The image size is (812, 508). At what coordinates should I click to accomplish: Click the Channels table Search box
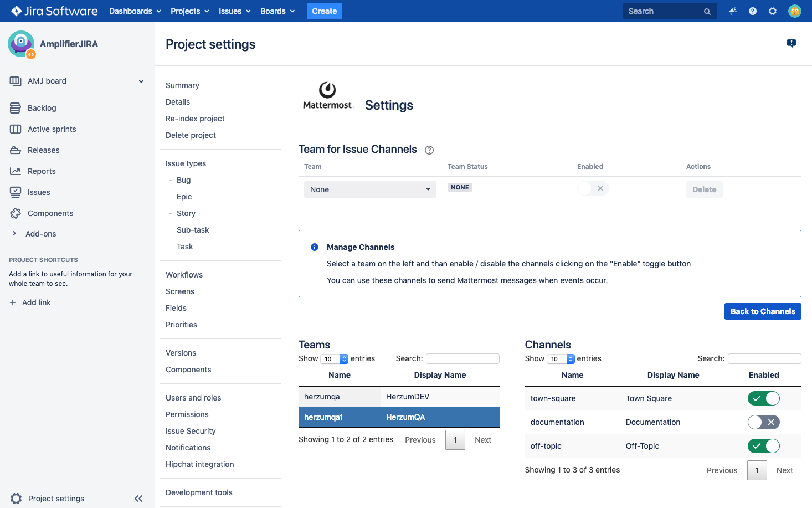[764, 358]
